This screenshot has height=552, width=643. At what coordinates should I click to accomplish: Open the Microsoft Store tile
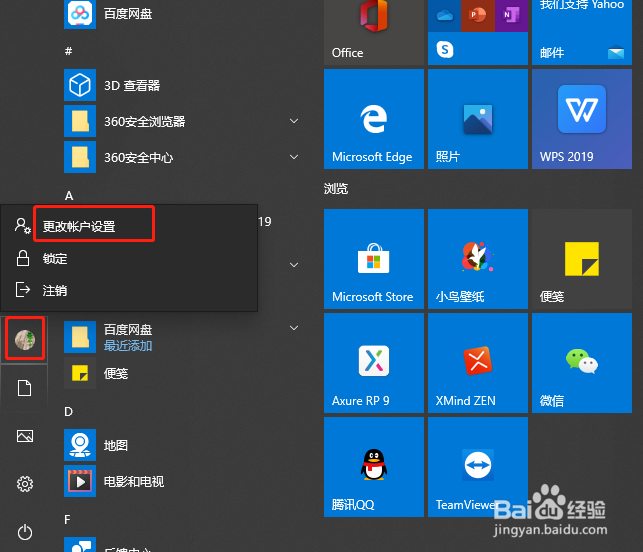374,259
